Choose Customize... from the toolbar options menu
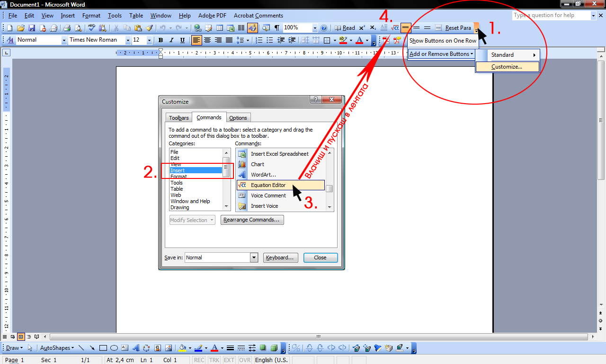Image resolution: width=606 pixels, height=364 pixels. (x=507, y=67)
